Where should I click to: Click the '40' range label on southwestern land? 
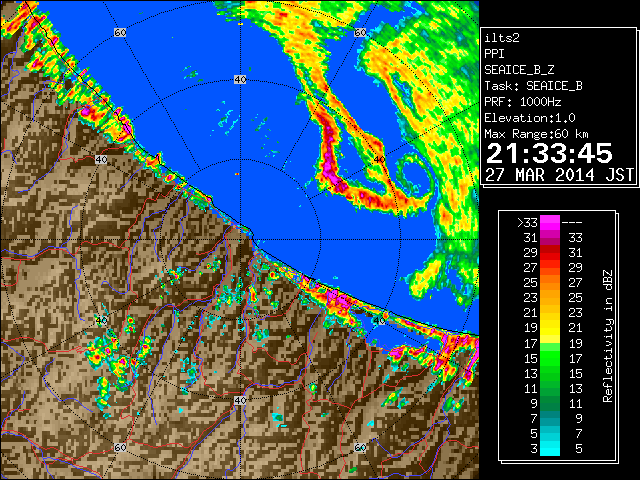[x=101, y=320]
